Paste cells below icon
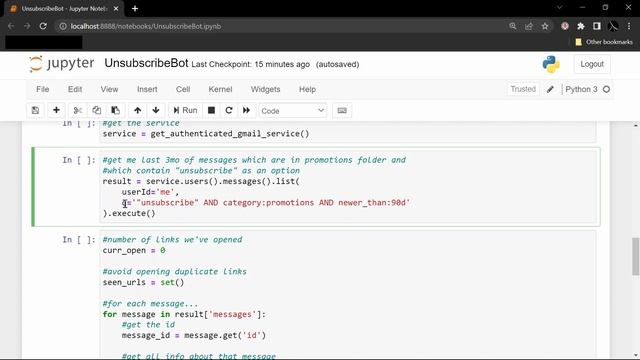Image resolution: width=640 pixels, height=360 pixels. tap(116, 110)
